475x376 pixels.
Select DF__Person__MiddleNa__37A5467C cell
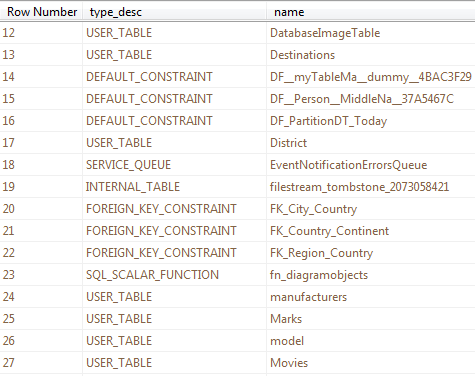click(x=371, y=99)
